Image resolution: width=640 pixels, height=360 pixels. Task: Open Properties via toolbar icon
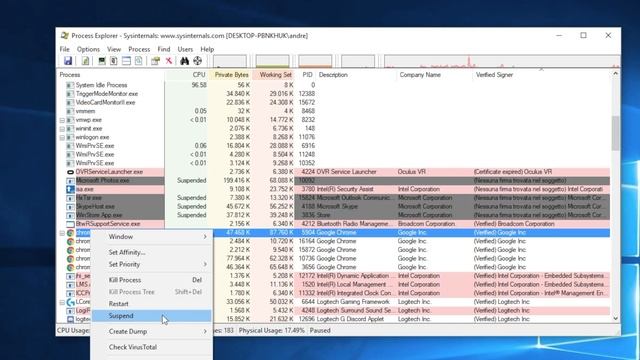click(x=155, y=61)
